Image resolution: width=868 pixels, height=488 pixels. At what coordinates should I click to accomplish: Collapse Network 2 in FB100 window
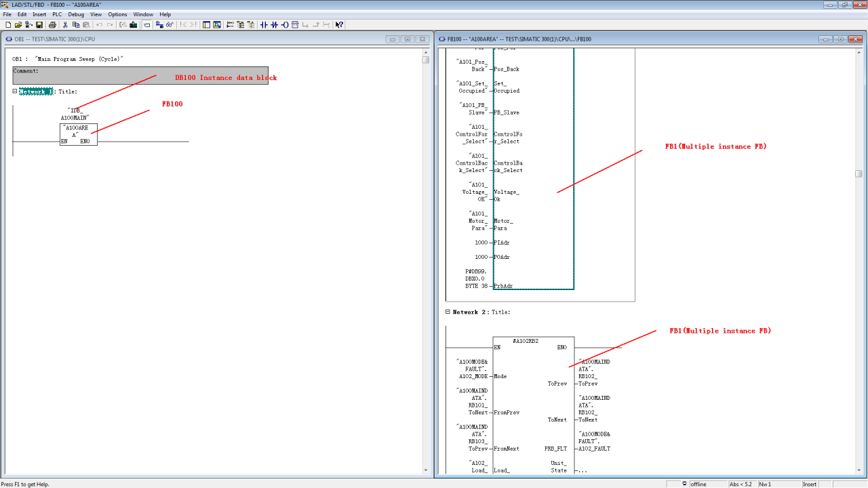[x=448, y=312]
